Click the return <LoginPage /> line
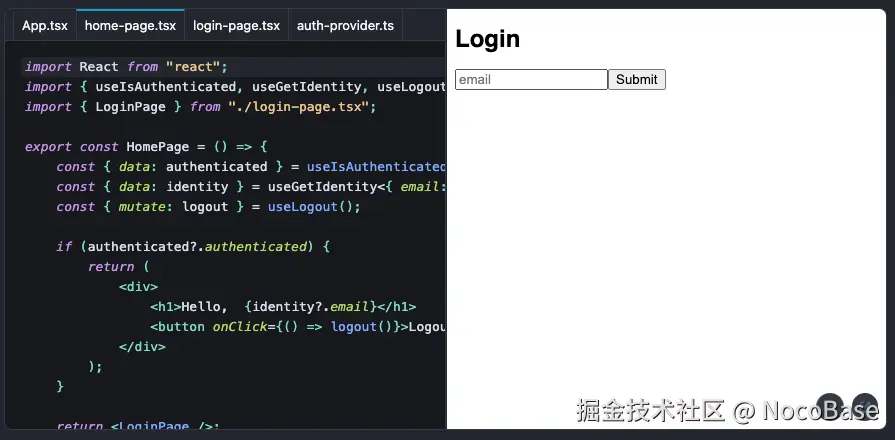895x440 pixels. click(x=138, y=425)
